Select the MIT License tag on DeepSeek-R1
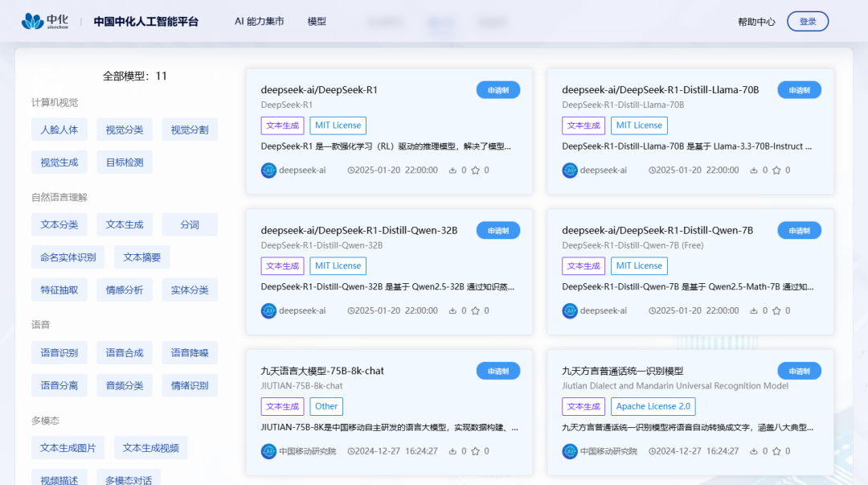The image size is (868, 485). coord(338,125)
